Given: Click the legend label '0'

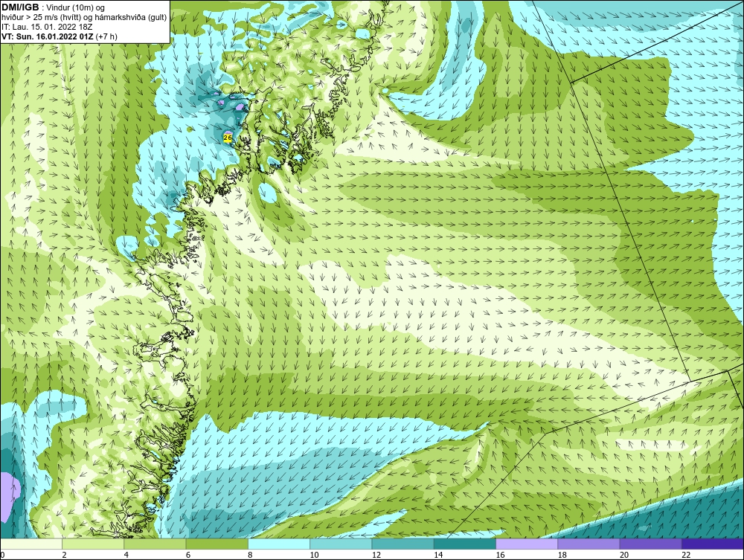Looking at the screenshot, I should pos(2,556).
